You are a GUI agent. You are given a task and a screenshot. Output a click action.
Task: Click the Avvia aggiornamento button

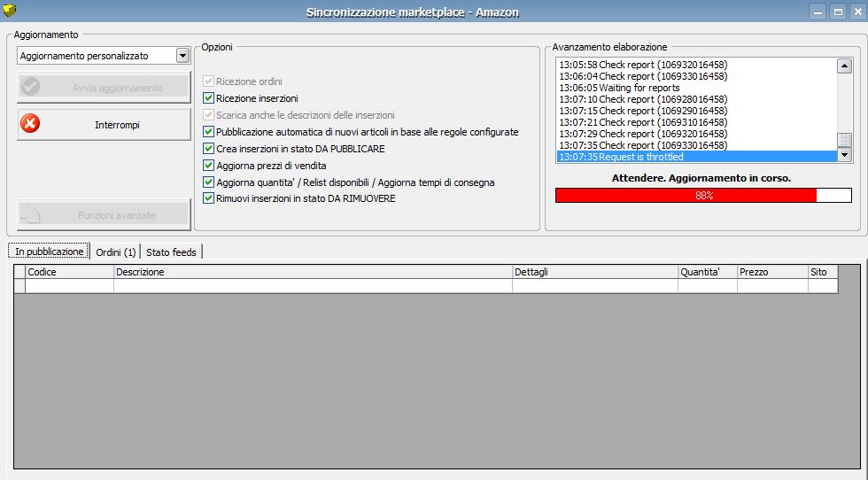coord(104,87)
